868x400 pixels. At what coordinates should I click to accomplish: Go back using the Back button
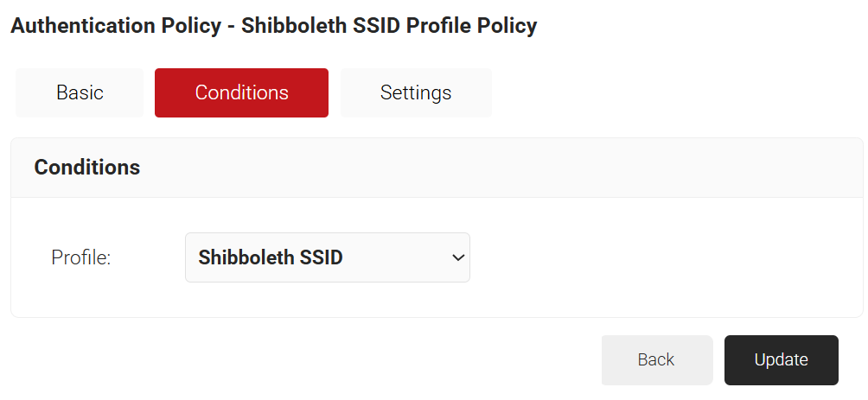pyautogui.click(x=656, y=359)
